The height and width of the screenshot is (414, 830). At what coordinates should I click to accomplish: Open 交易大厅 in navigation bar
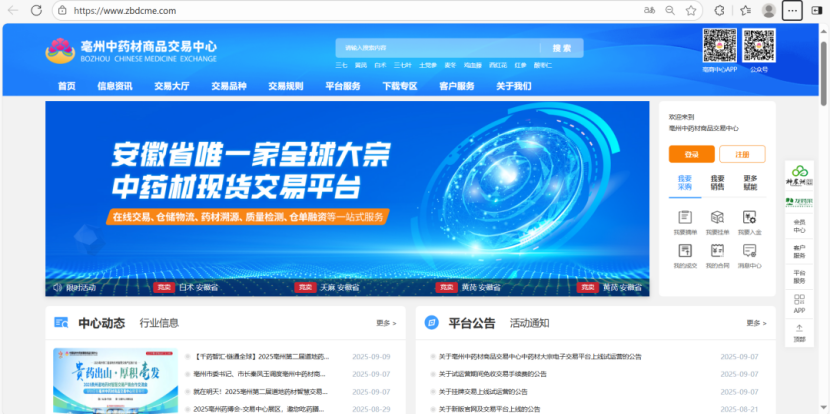coord(172,86)
